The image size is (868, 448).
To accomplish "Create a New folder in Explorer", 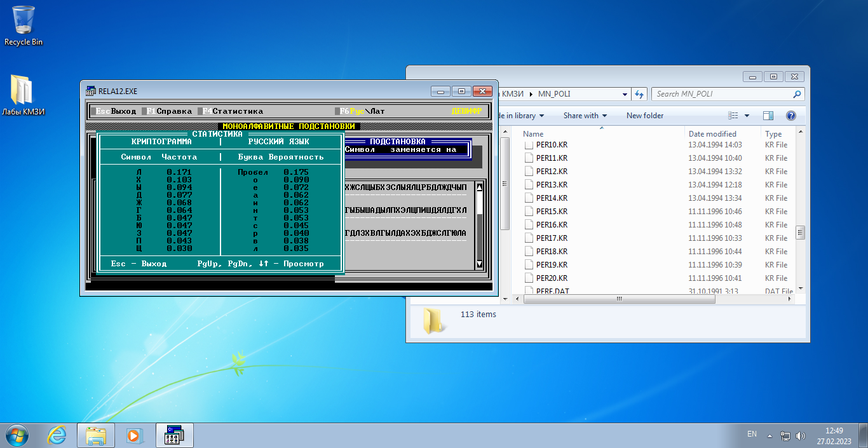I will (x=645, y=116).
